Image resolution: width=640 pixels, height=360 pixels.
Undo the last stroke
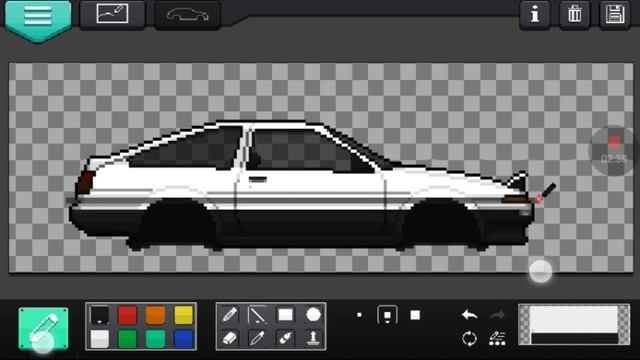[x=469, y=315]
